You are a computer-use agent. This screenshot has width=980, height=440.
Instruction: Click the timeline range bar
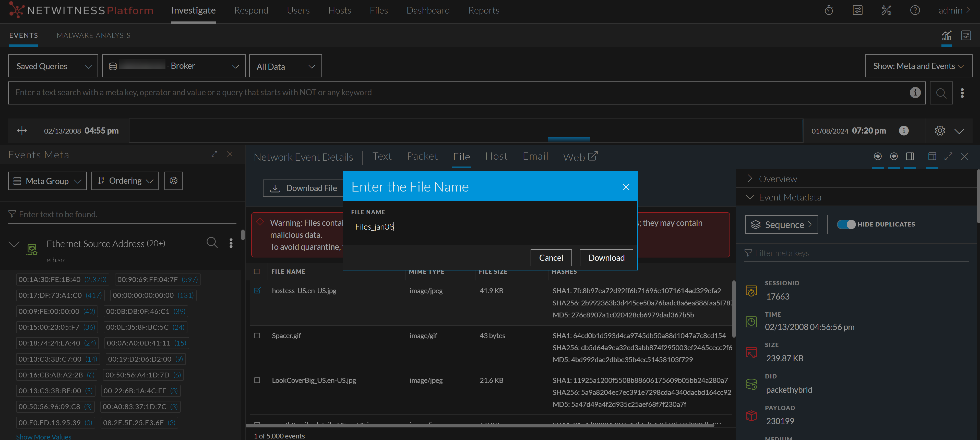(466, 131)
